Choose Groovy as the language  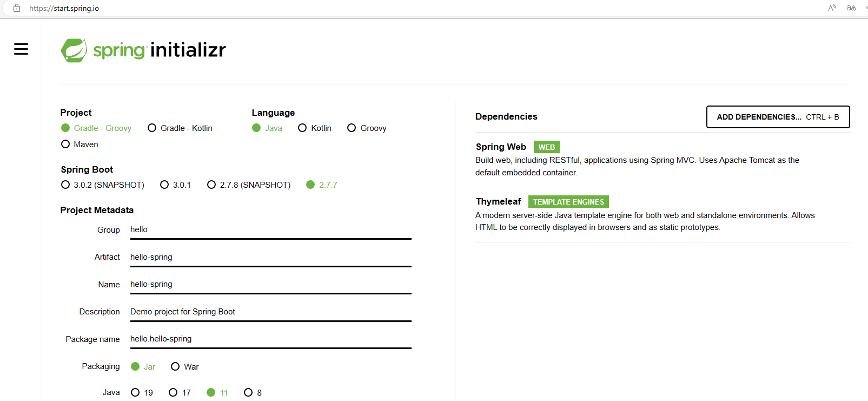367,128
